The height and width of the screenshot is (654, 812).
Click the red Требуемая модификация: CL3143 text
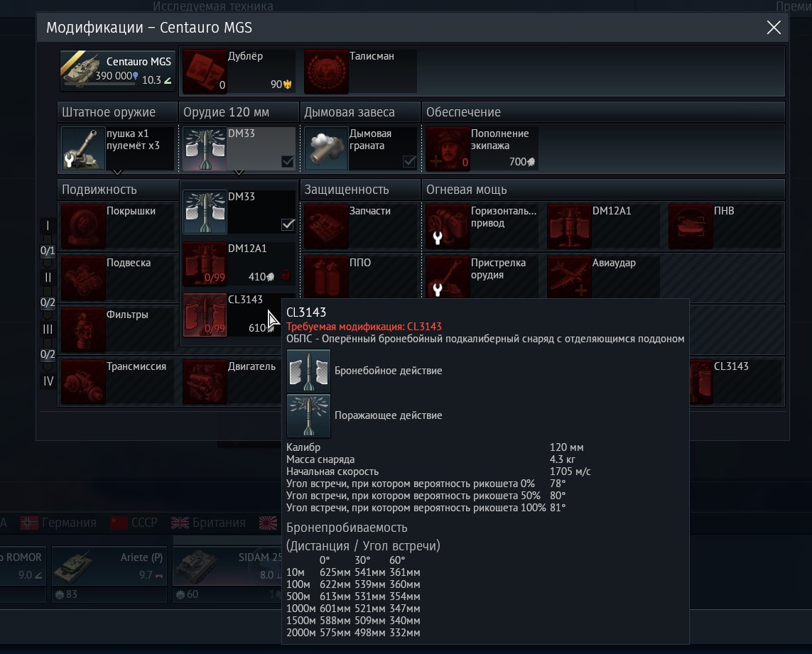(364, 327)
